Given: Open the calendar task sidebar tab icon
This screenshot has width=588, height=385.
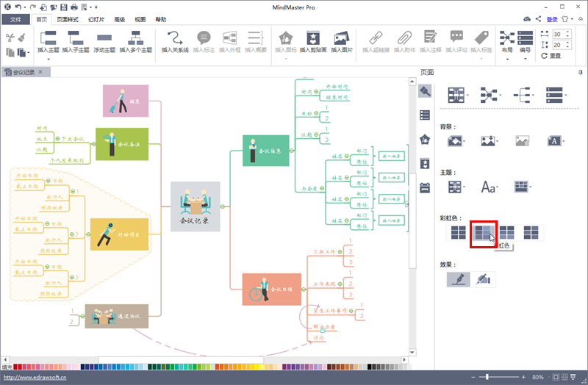Looking at the screenshot, I should pos(425,188).
